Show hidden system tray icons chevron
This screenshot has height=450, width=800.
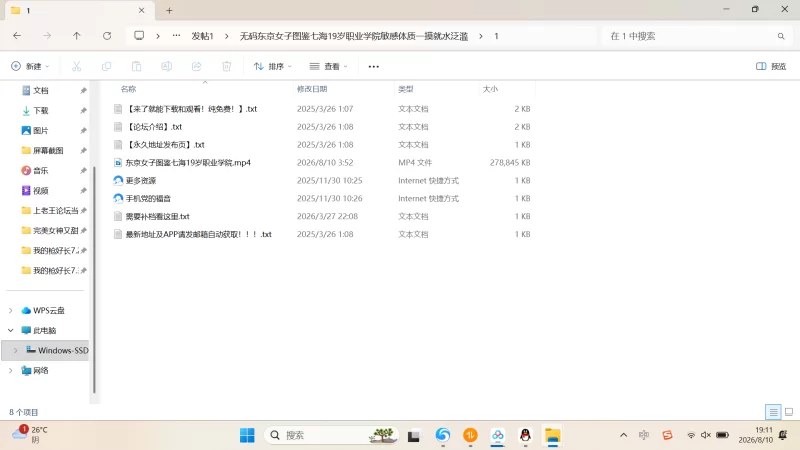623,435
